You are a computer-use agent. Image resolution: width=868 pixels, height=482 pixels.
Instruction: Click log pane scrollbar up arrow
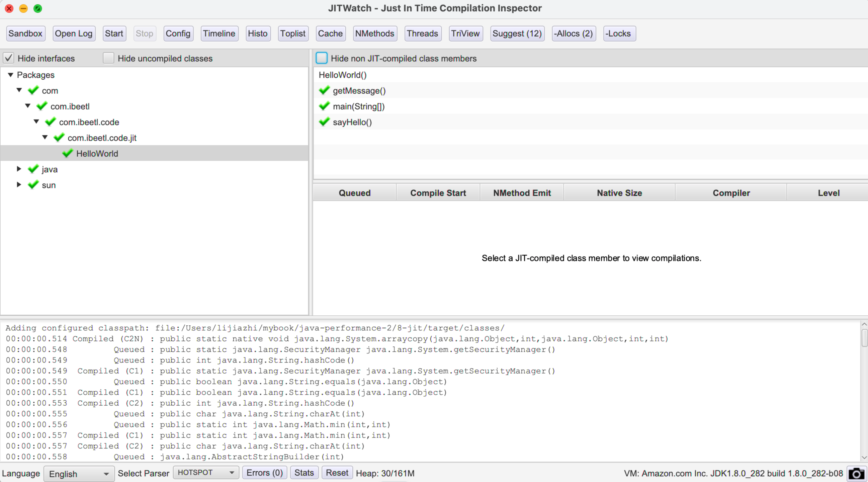[x=864, y=324]
